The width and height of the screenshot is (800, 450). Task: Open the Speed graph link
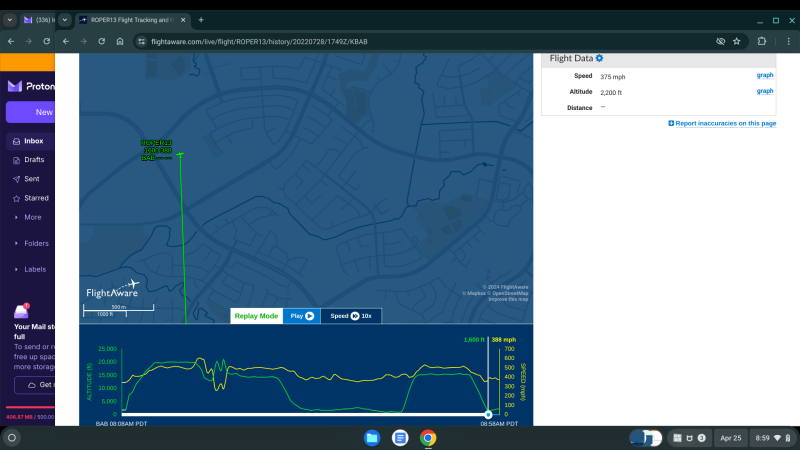coord(764,75)
